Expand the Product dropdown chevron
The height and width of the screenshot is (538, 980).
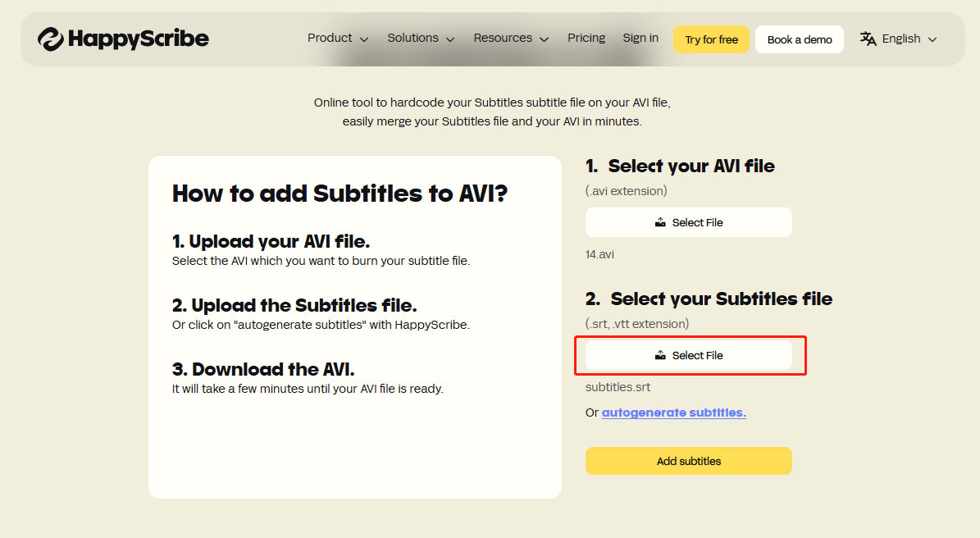[x=364, y=39]
